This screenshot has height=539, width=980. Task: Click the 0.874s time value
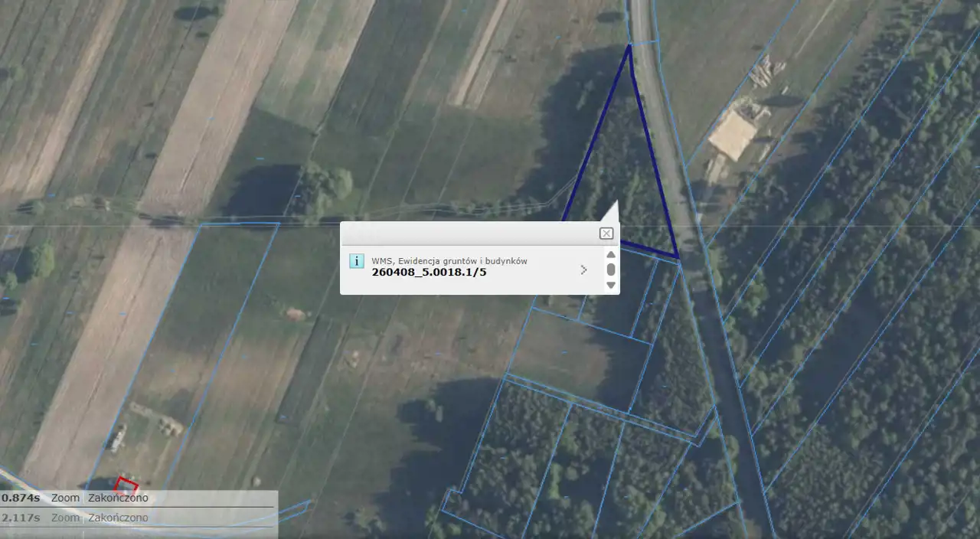21,498
